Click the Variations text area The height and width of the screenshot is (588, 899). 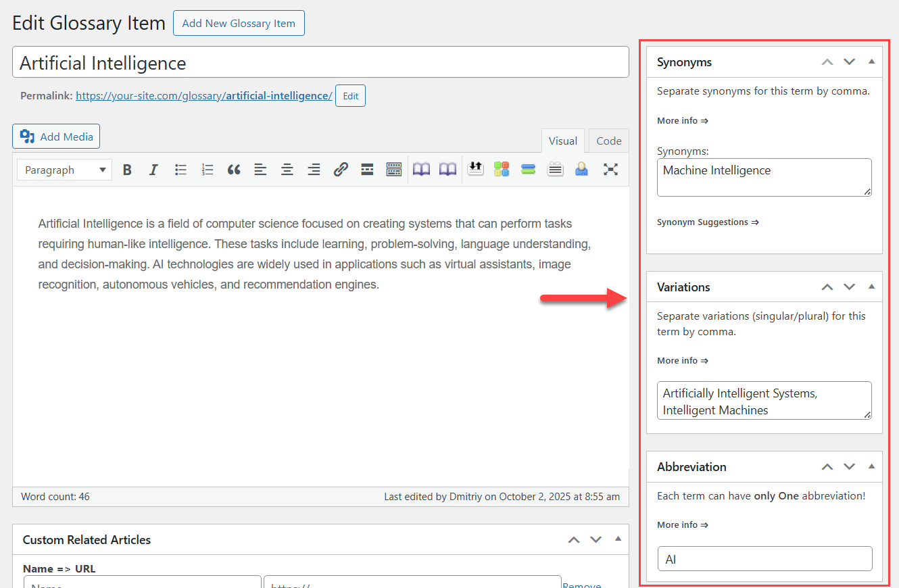tap(764, 400)
